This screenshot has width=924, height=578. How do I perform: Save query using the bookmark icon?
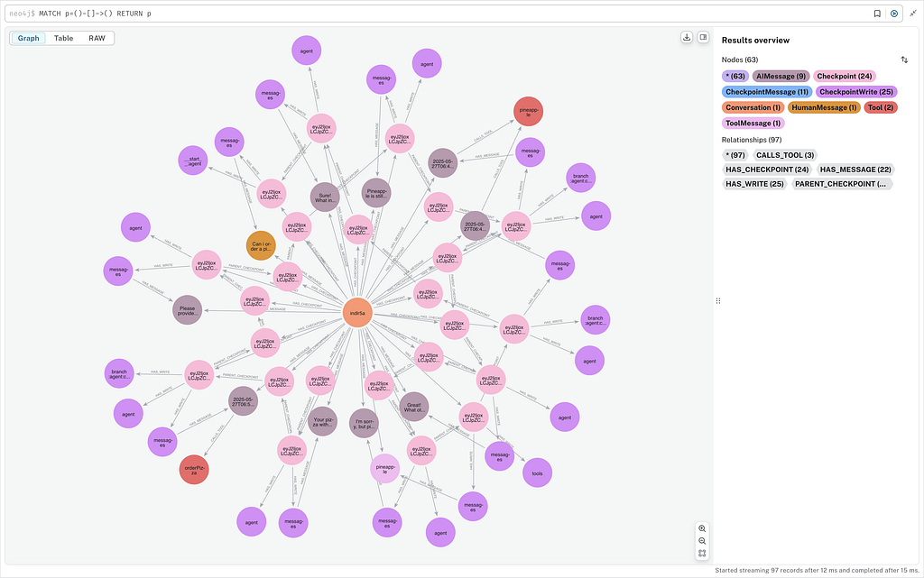877,14
